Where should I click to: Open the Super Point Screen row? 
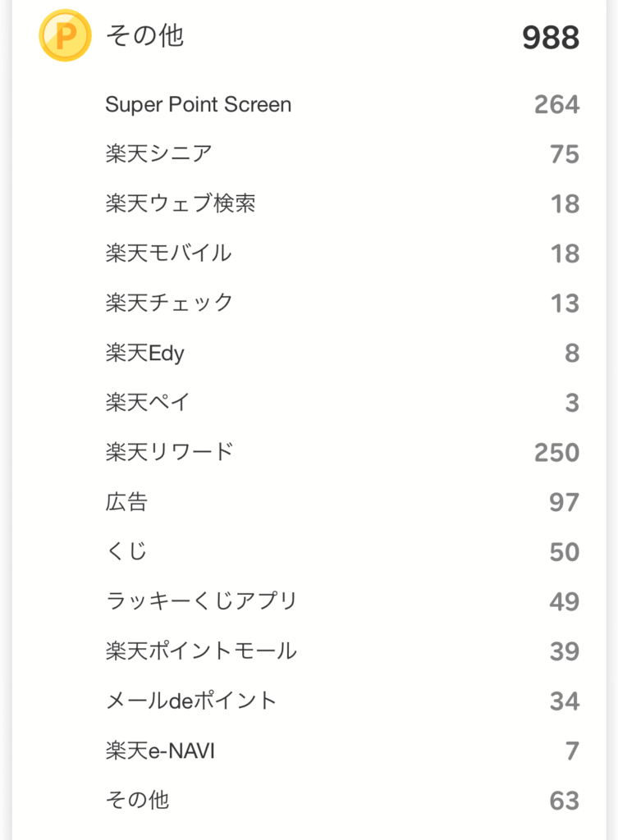point(342,104)
